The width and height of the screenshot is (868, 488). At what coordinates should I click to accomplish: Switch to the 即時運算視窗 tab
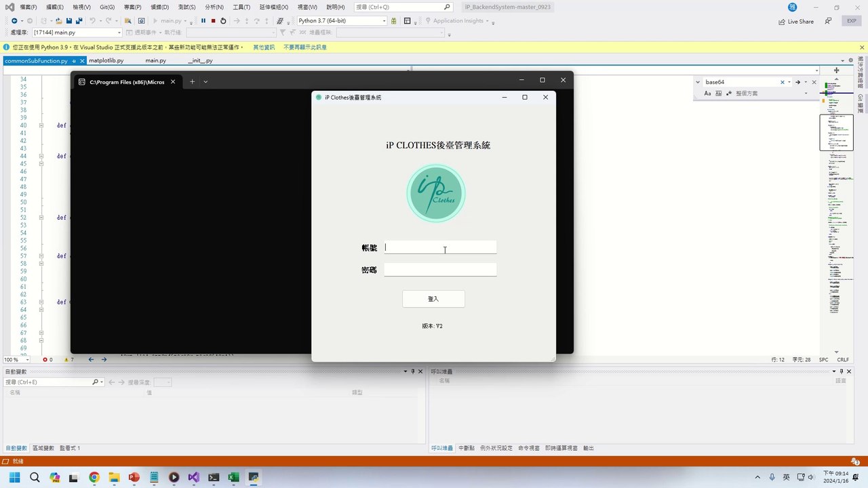tap(561, 448)
